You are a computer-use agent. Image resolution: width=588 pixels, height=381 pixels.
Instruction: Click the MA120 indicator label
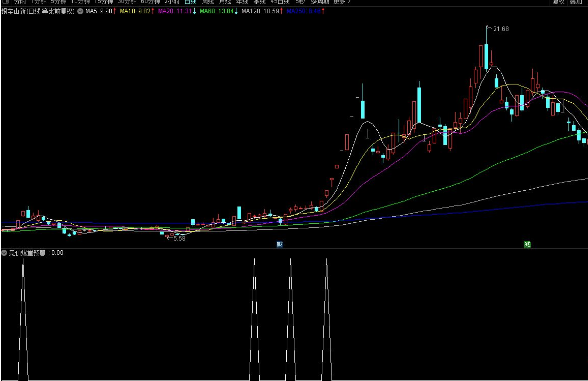pyautogui.click(x=262, y=11)
